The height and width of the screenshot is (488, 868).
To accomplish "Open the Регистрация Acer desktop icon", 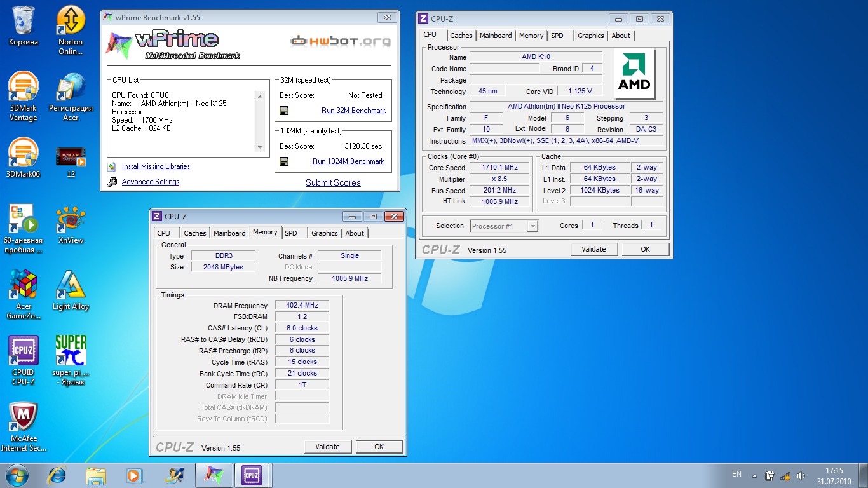I will pos(71,97).
